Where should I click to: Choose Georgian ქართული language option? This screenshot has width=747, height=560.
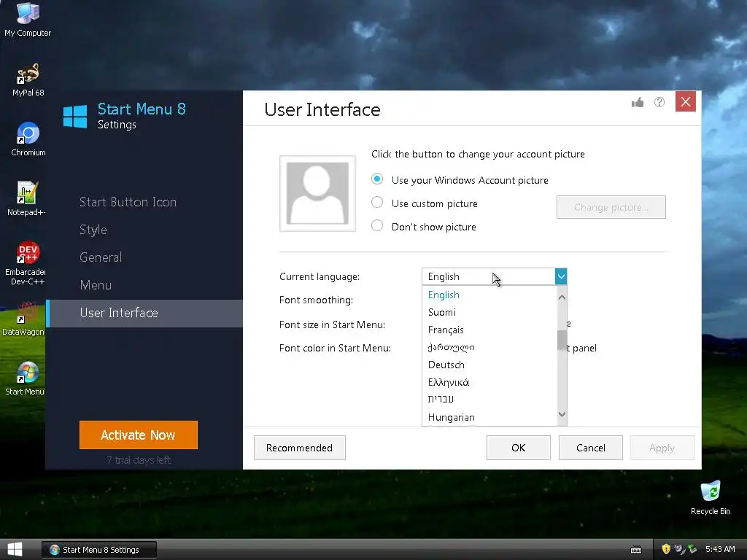489,348
